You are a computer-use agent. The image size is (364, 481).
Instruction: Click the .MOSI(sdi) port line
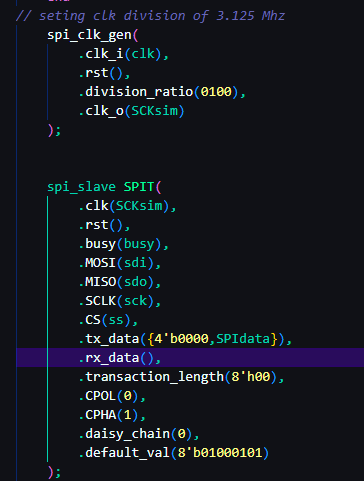pos(120,263)
